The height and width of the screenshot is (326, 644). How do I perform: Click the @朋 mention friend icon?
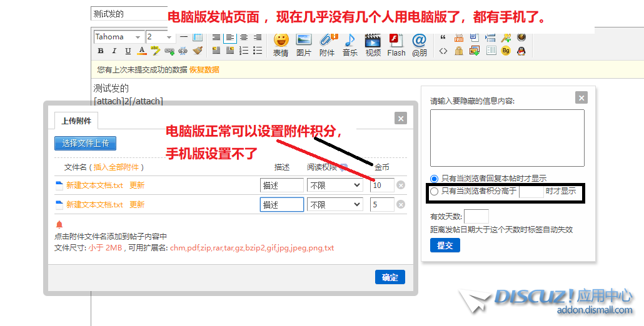pos(419,44)
